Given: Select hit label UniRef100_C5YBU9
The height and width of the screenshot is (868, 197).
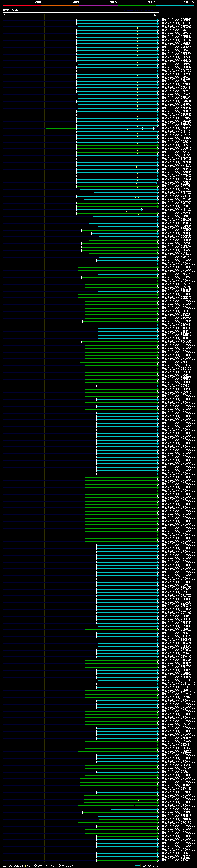Looking at the screenshot, I should click(177, 84).
